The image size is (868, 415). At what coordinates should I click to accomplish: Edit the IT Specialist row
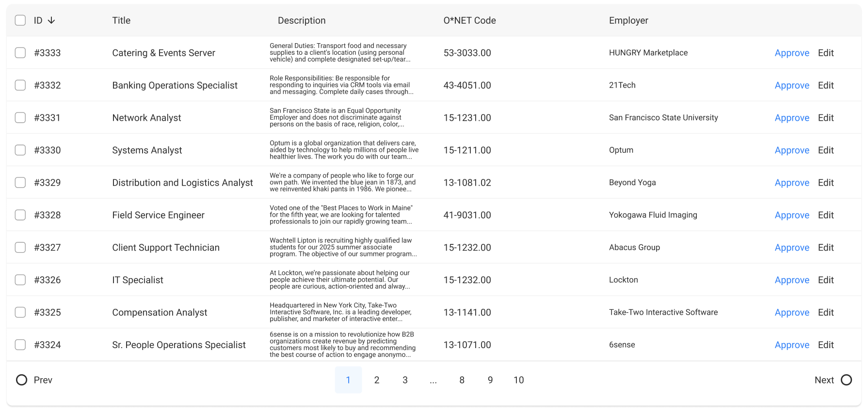click(x=826, y=280)
